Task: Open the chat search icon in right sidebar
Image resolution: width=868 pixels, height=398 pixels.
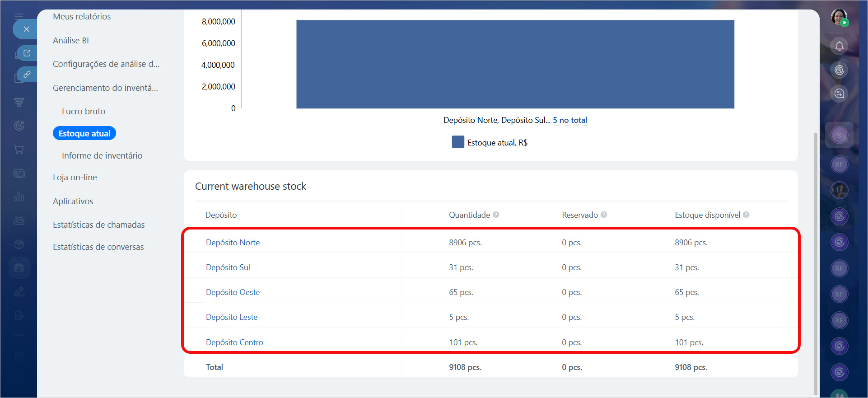Action: coord(839,94)
